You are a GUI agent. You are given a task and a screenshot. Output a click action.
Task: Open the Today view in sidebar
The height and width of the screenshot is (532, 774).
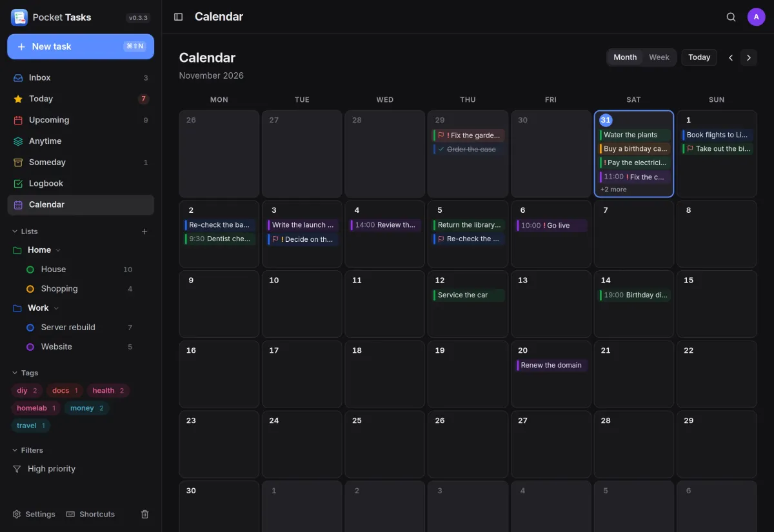[x=81, y=99]
